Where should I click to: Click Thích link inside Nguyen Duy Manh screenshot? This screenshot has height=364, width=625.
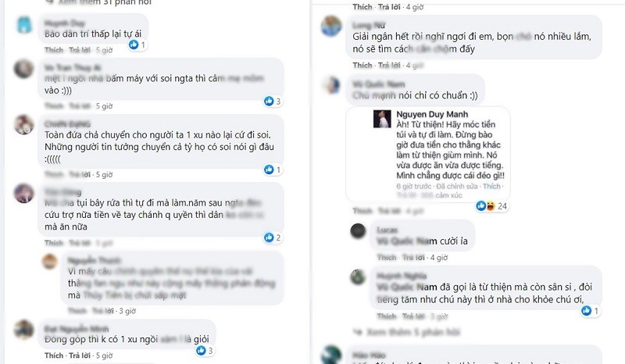coord(491,186)
